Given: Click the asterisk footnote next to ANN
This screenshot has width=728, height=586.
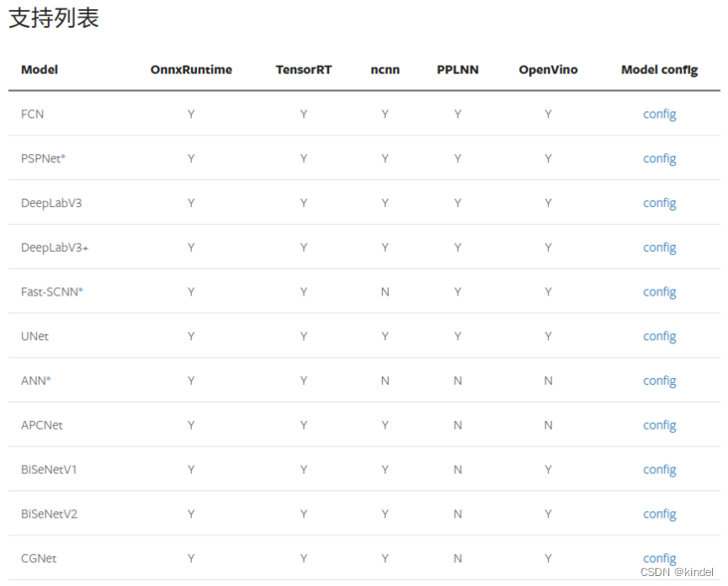Looking at the screenshot, I should click(49, 378).
